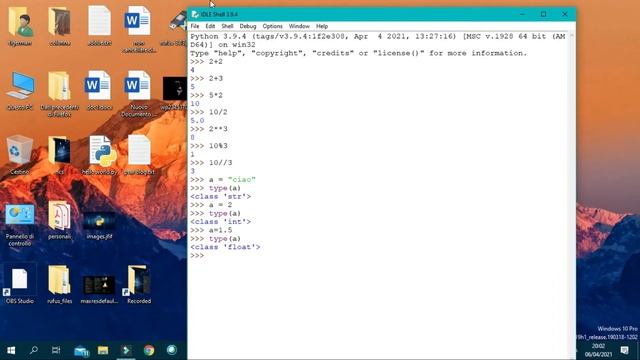The width and height of the screenshot is (640, 360).
Task: Click the line ">>> 2+3"
Action: (207, 78)
